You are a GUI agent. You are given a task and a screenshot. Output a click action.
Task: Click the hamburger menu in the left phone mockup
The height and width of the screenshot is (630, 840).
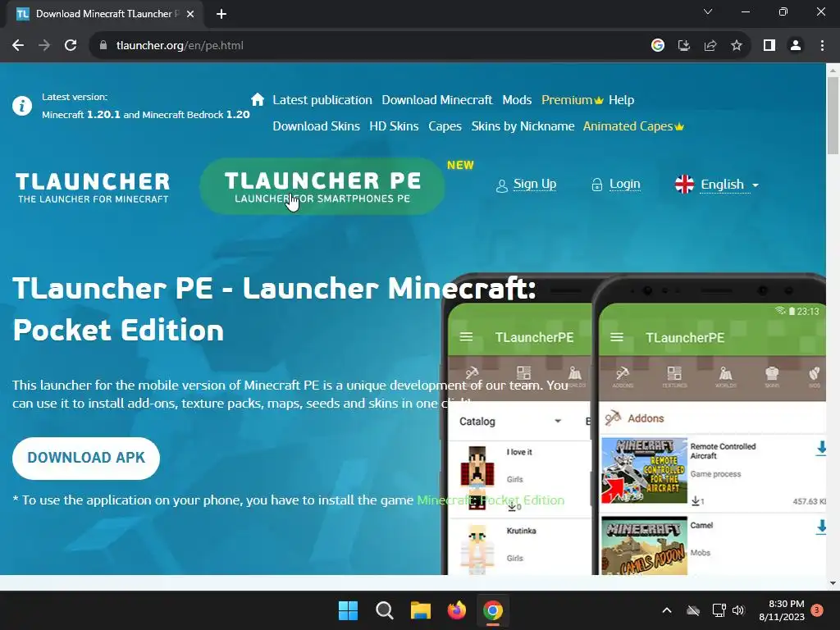coord(466,337)
